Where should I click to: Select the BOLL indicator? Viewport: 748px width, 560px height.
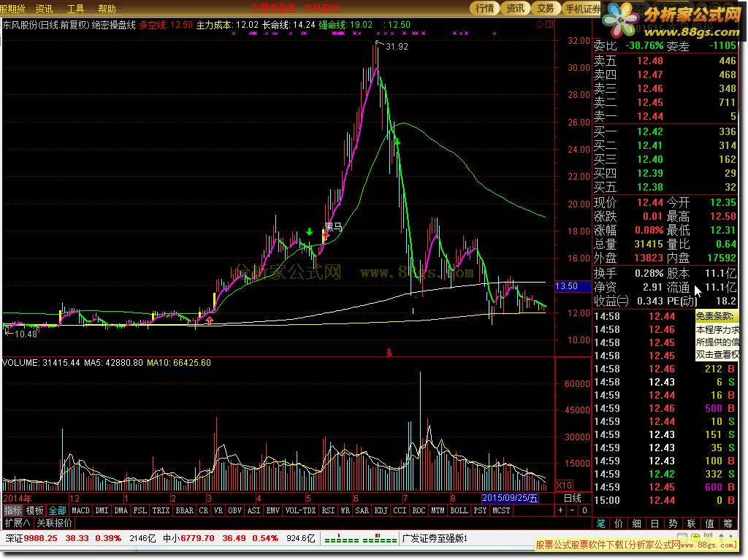click(x=459, y=510)
